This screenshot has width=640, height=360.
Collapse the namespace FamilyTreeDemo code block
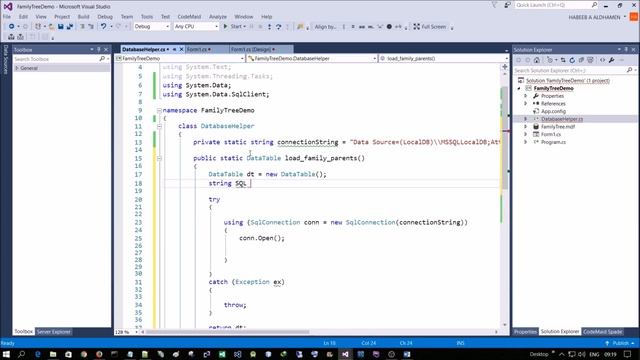tap(159, 110)
